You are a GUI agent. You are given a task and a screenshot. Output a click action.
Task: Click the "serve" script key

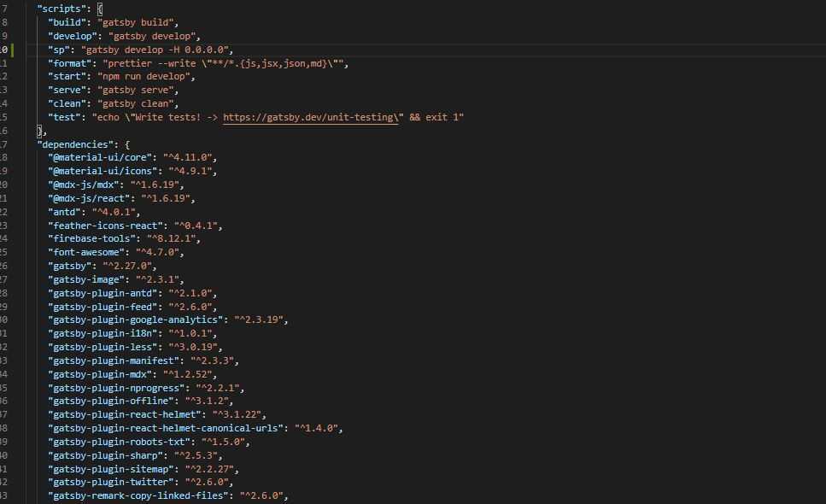pyautogui.click(x=67, y=90)
